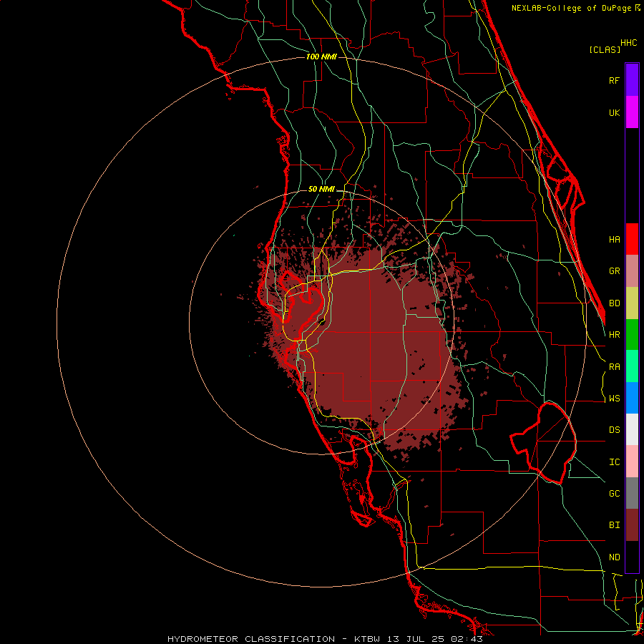Image resolution: width=644 pixels, height=644 pixels.
Task: Click the BD legend label
Action: point(615,303)
